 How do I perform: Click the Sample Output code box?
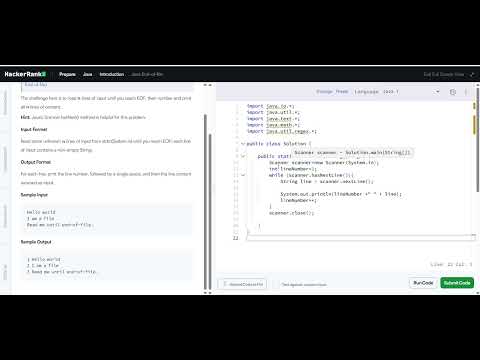107,266
